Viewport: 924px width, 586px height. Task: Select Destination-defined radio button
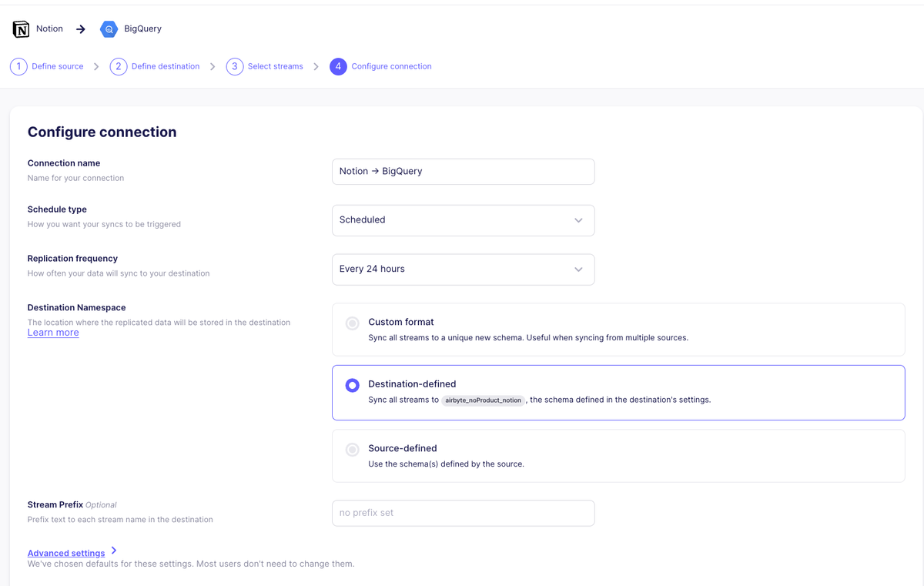click(352, 385)
